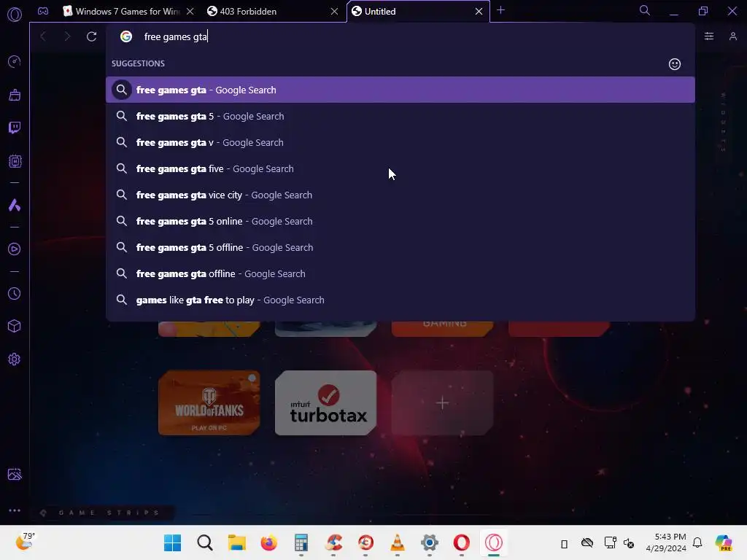Select suggestion free games gta v
747x560 pixels.
400,142
